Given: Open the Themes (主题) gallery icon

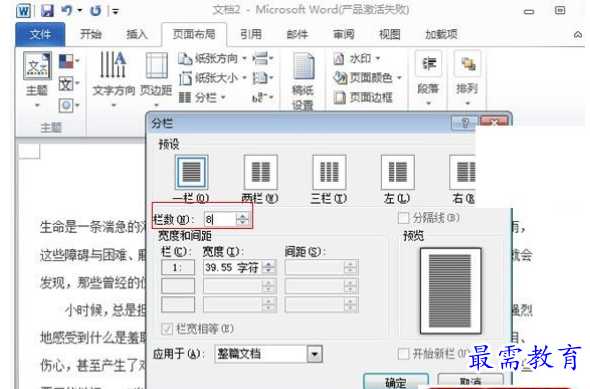Looking at the screenshot, I should pos(37,67).
